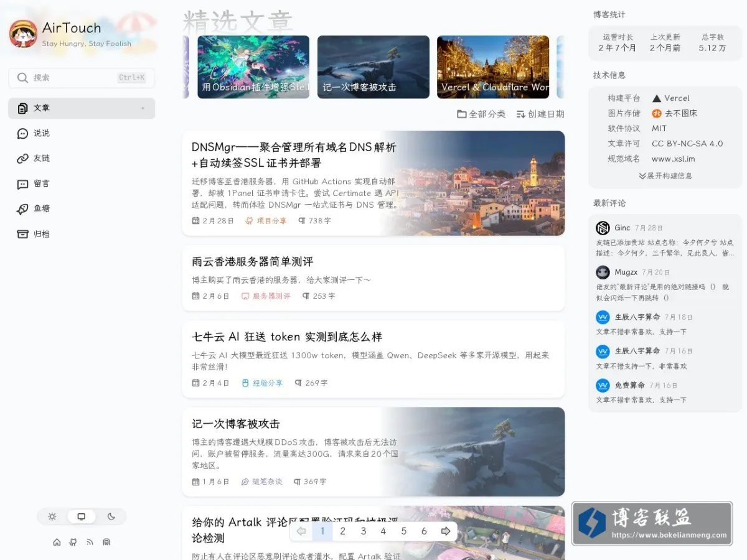
Task: Open article 给你的 Artalk 评论区配置验证码
Action: 296,530
